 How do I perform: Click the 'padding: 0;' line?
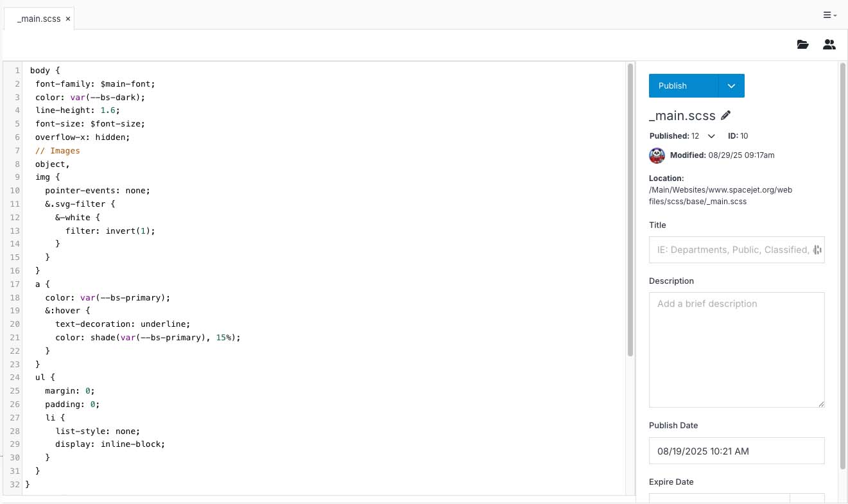click(73, 404)
